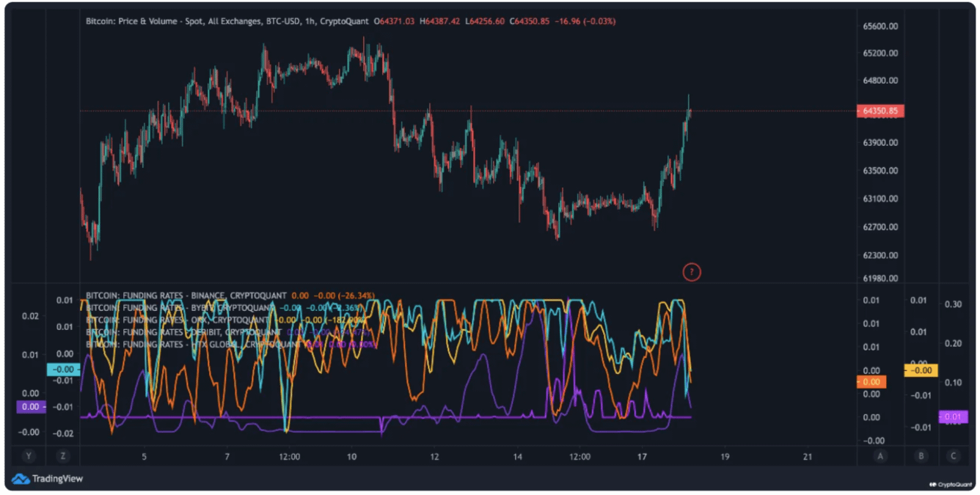Click the high value H64387.42
The width and height of the screenshot is (980, 495).
440,21
